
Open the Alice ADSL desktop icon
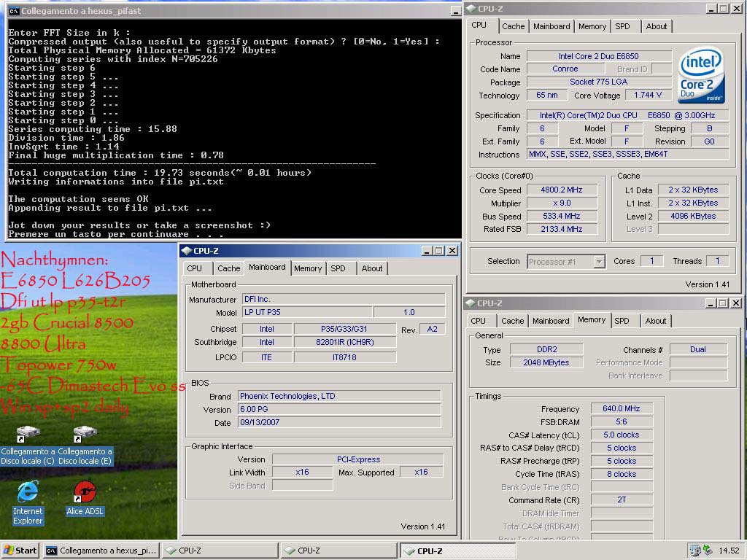click(x=85, y=499)
